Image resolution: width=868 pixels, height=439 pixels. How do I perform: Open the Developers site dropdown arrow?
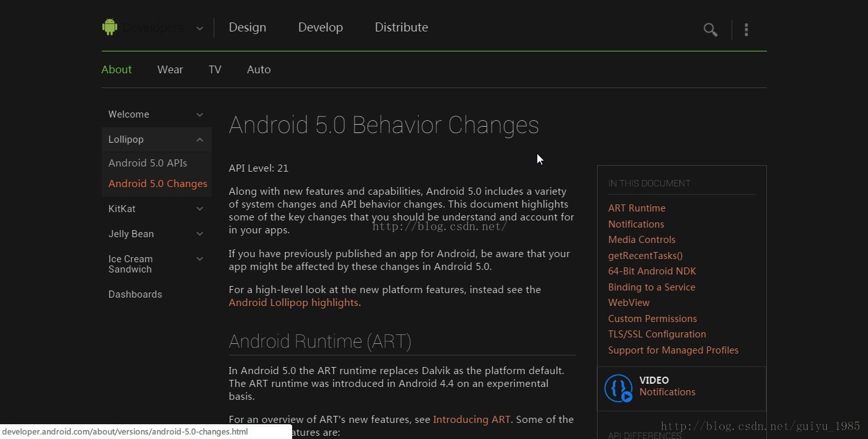199,28
